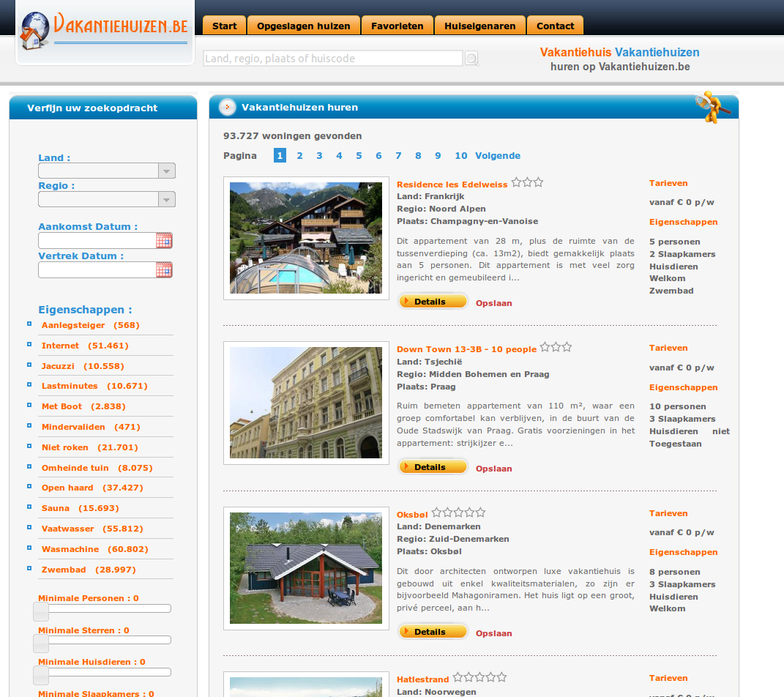Open the Aankomst Datum calendar icon
784x697 pixels.
tap(164, 241)
